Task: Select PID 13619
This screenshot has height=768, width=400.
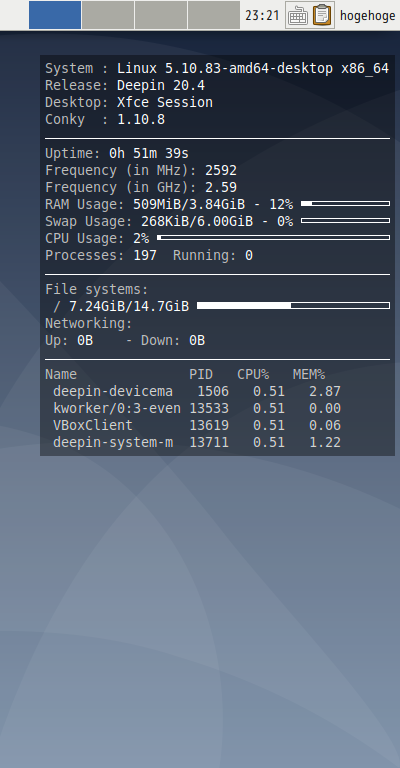Action: pyautogui.click(x=209, y=425)
